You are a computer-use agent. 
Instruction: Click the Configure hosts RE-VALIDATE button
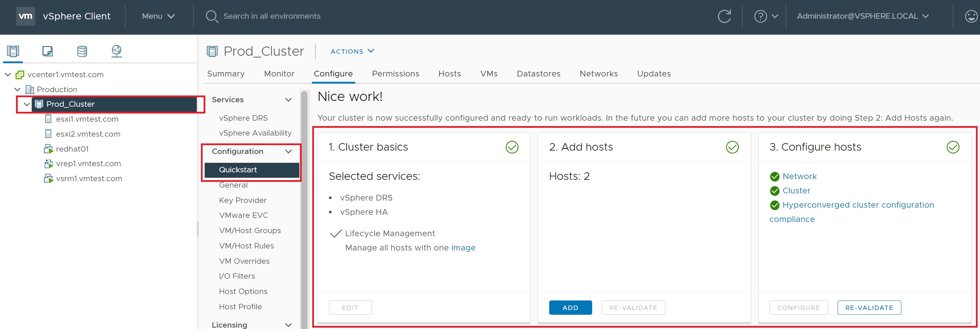pos(869,307)
